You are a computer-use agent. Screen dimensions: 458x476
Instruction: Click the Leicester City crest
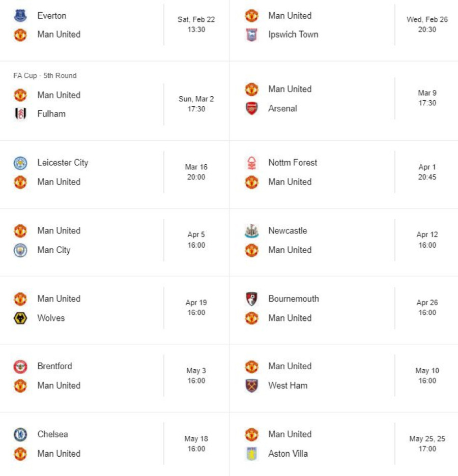click(x=20, y=163)
